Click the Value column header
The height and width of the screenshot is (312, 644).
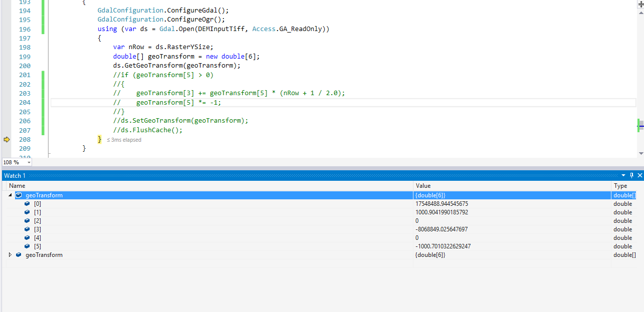click(422, 185)
